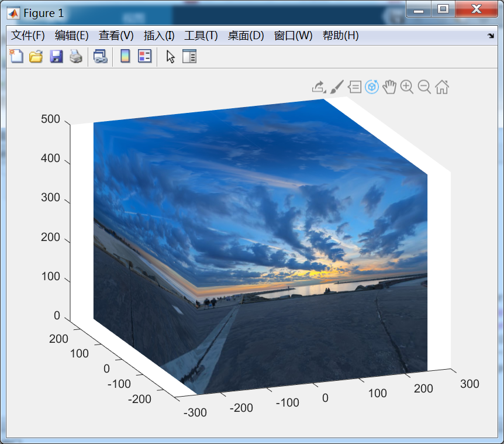Restore view with Home icon
Viewport: 504px width, 444px height.
442,87
